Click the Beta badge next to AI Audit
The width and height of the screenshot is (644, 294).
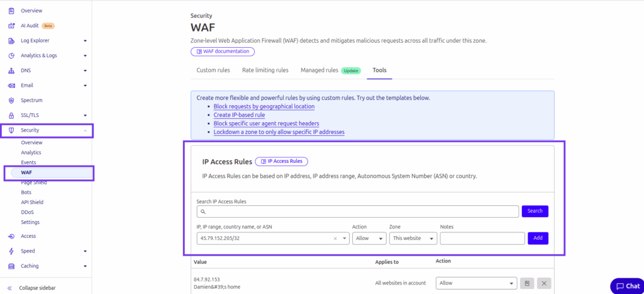click(x=48, y=26)
